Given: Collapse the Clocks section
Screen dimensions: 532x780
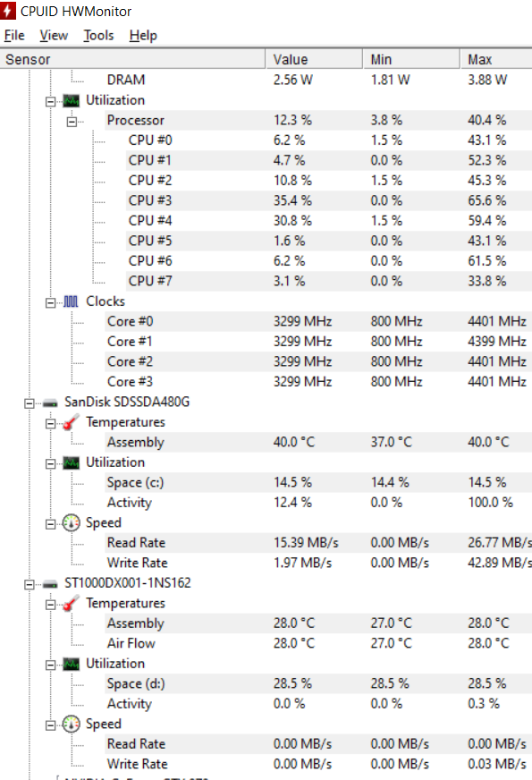Looking at the screenshot, I should [51, 302].
